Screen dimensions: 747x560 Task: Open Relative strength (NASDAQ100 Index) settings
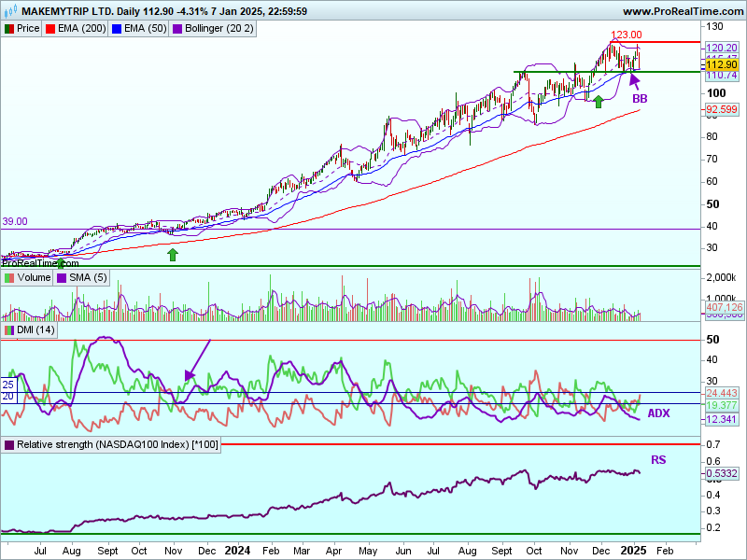[111, 444]
